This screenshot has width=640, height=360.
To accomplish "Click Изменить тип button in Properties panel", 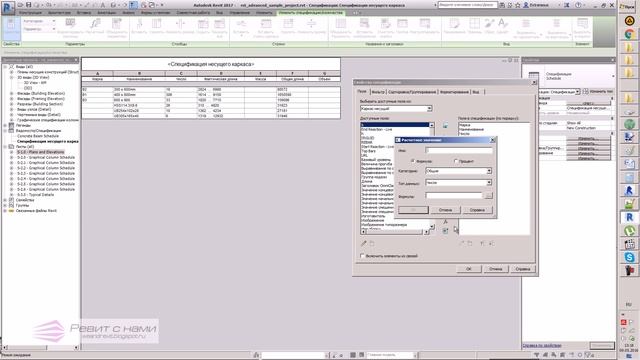I will point(598,91).
